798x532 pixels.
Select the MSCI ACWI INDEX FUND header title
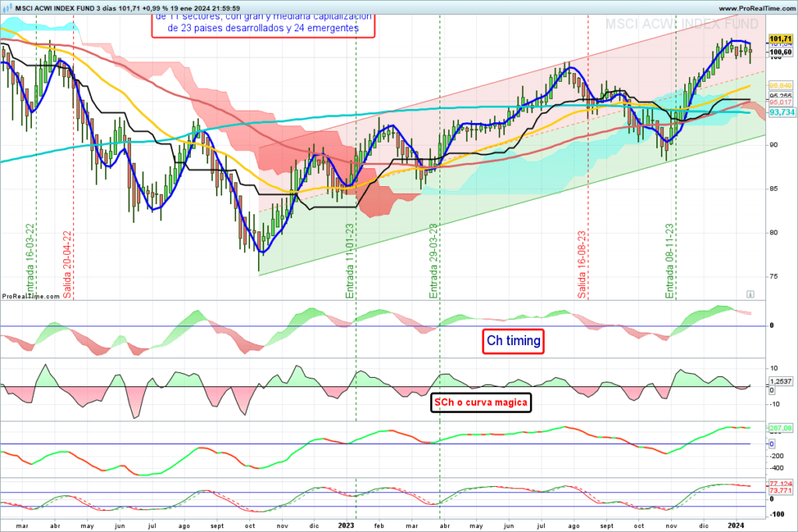[55, 8]
